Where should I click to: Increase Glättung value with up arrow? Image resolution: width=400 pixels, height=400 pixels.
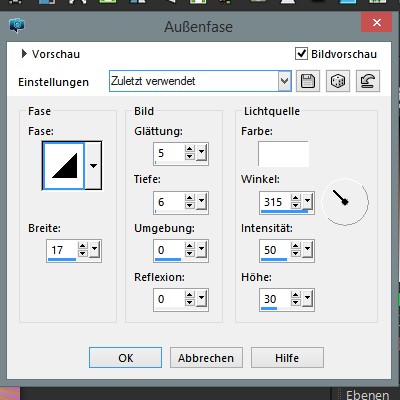(190, 149)
